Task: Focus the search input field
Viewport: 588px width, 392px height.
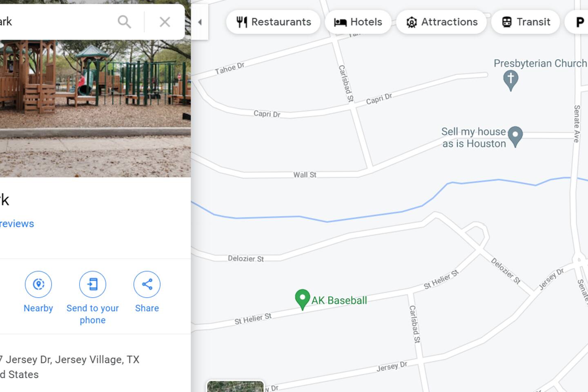Action: point(55,22)
